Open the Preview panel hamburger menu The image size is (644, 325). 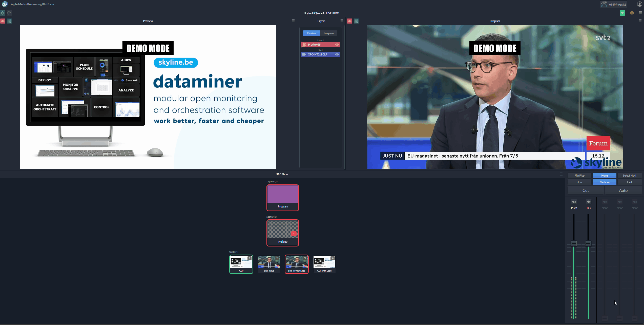[293, 21]
